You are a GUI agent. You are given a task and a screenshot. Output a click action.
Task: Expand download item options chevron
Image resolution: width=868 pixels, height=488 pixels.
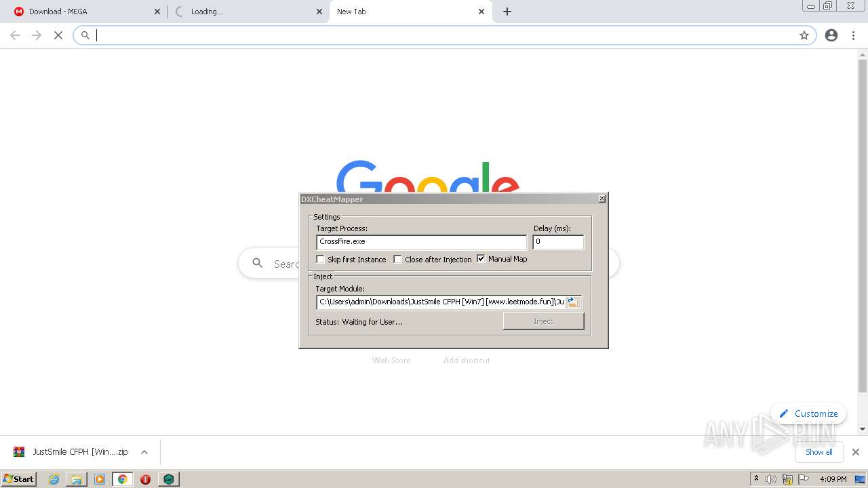coord(144,452)
